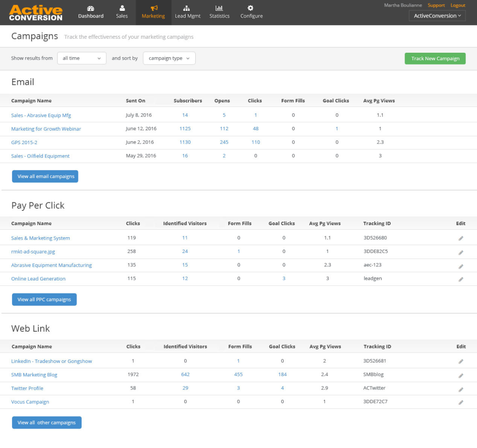The image size is (477, 448).
Task: Select the Sales person icon in navigation
Action: [122, 8]
